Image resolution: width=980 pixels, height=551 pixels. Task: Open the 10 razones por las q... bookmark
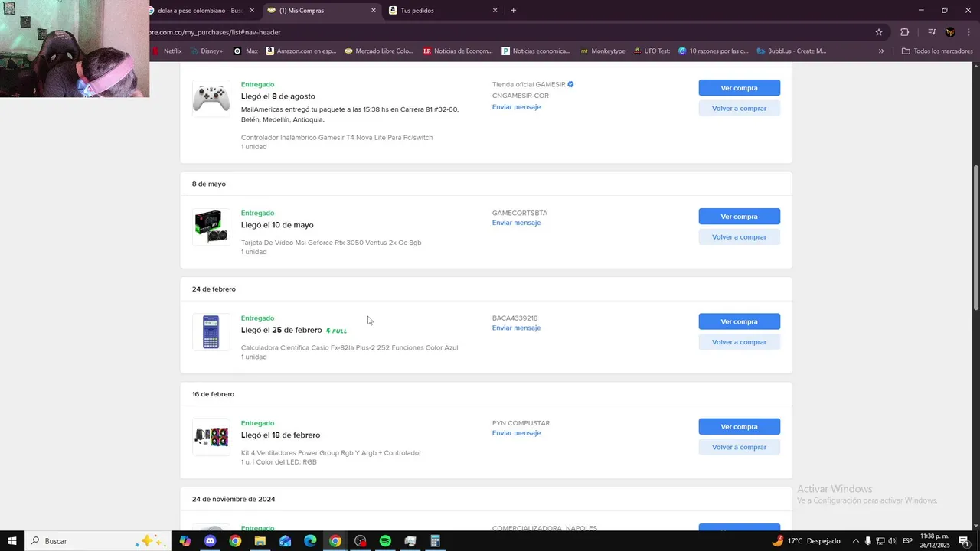pyautogui.click(x=714, y=51)
